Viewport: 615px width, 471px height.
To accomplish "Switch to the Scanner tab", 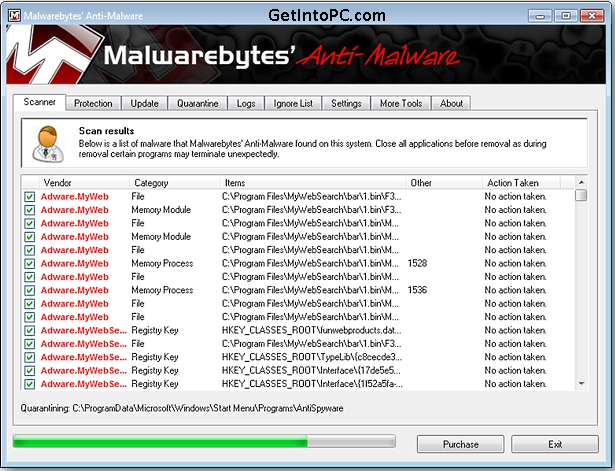I will 39,102.
